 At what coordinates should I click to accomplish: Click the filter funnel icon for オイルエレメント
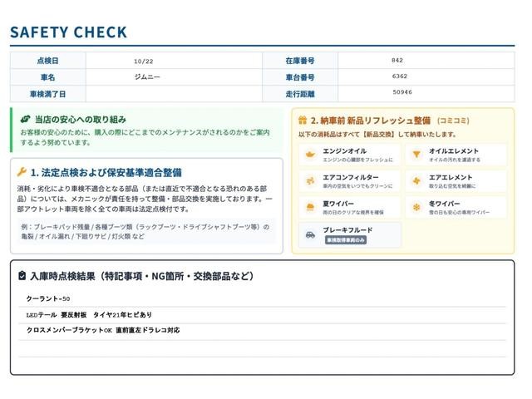point(416,155)
